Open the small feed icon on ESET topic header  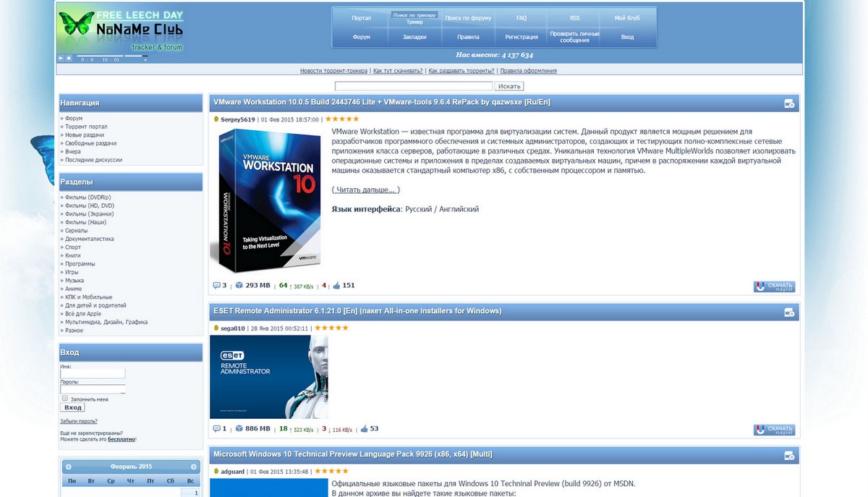point(788,310)
